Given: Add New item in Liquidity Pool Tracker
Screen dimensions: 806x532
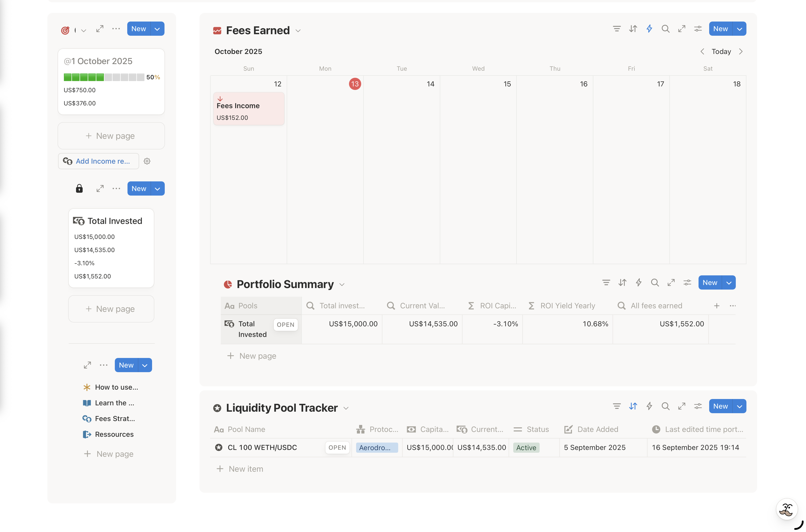Looking at the screenshot, I should tap(240, 469).
